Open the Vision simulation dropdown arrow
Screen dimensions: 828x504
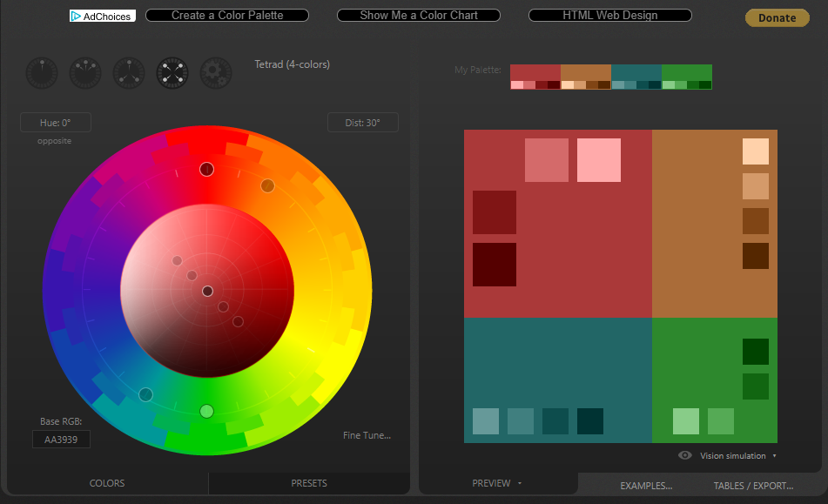click(774, 456)
